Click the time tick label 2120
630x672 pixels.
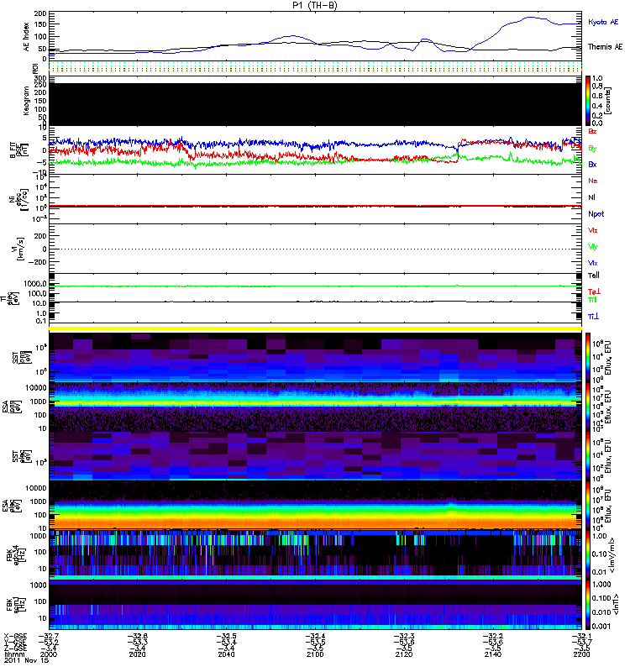click(x=404, y=654)
